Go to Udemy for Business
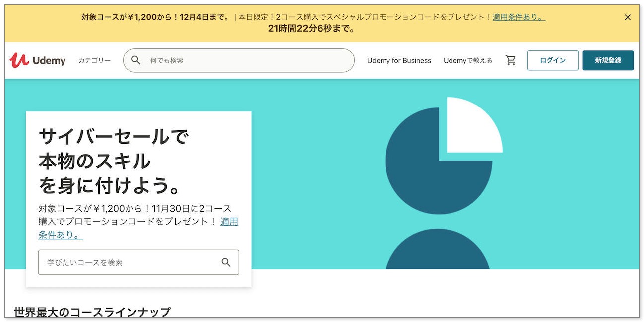 point(399,60)
